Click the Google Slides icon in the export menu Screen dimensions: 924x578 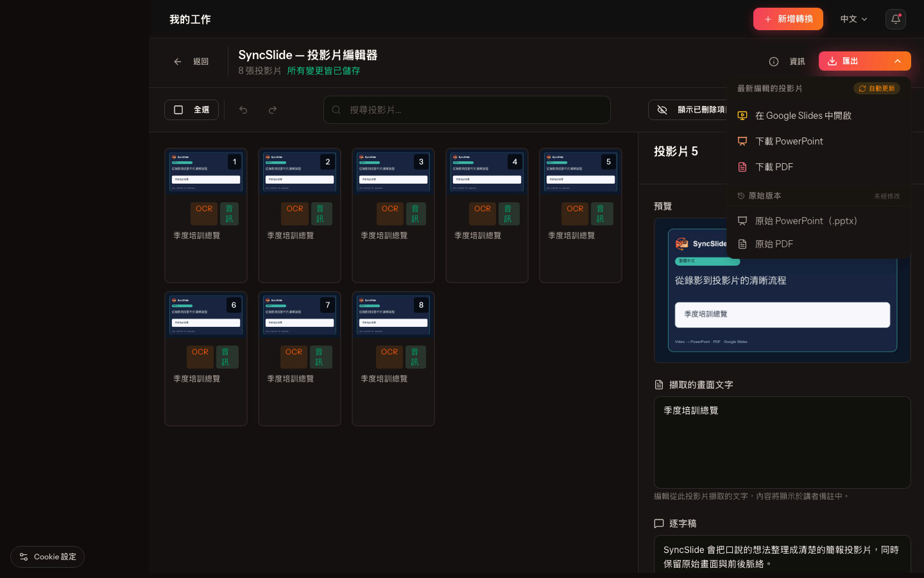[x=742, y=116]
